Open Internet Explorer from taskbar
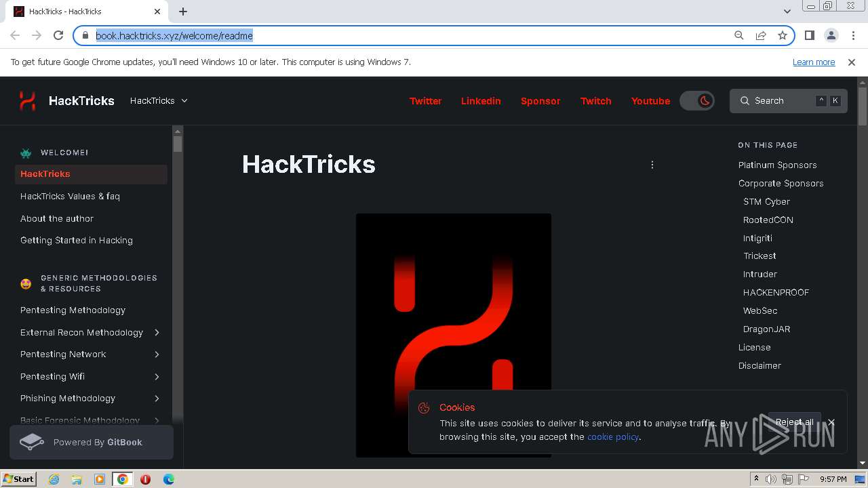The image size is (868, 488). (x=54, y=479)
